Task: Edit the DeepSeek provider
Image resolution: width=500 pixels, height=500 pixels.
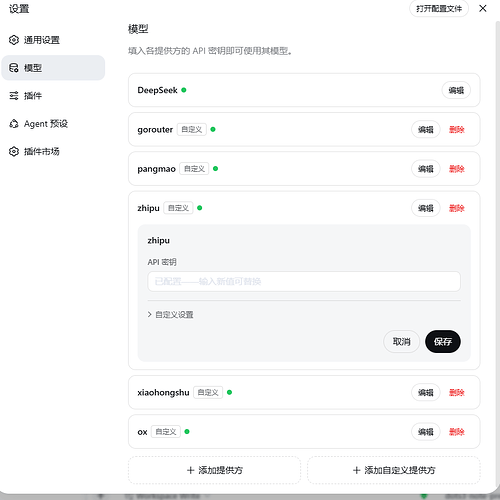Action: click(456, 90)
